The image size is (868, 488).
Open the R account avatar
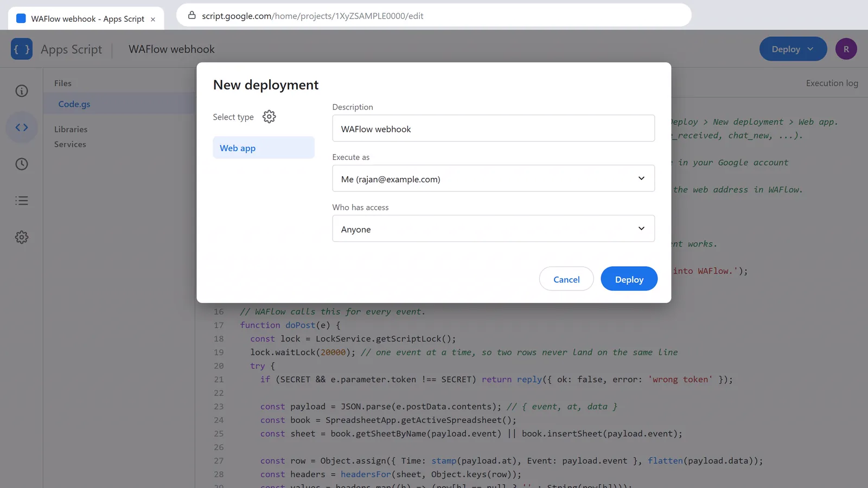pos(846,49)
